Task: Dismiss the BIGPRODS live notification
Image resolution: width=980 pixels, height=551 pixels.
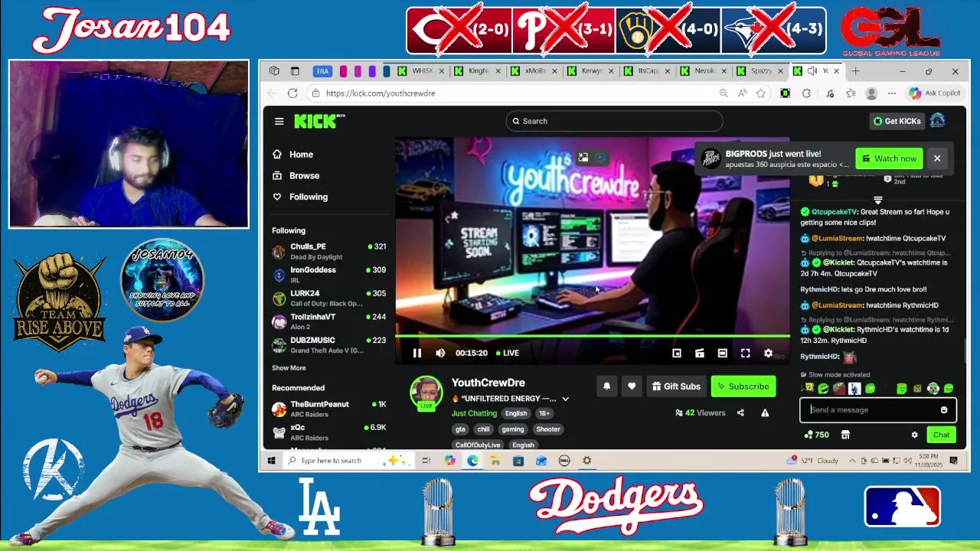Action: (x=937, y=158)
